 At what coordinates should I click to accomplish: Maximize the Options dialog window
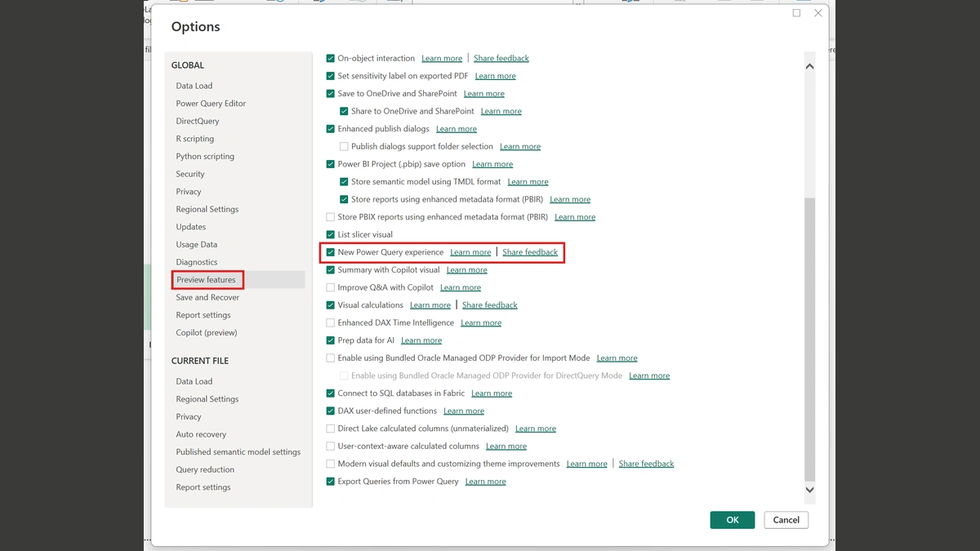[797, 13]
